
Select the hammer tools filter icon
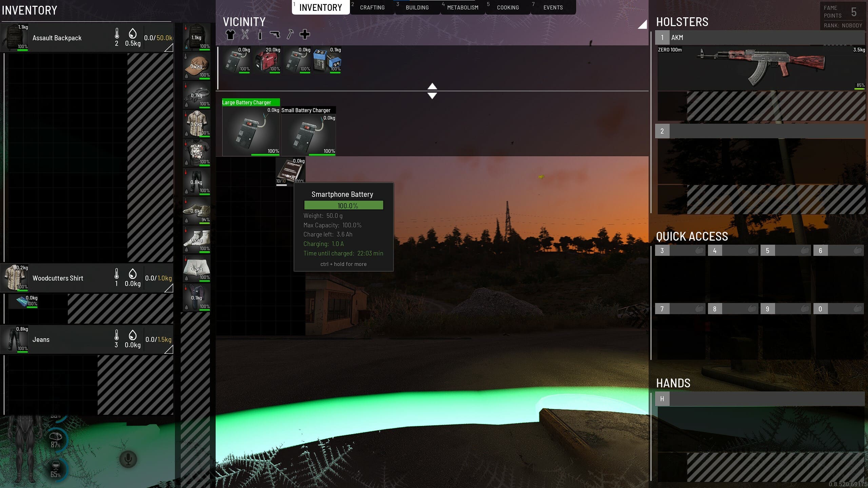click(x=290, y=35)
